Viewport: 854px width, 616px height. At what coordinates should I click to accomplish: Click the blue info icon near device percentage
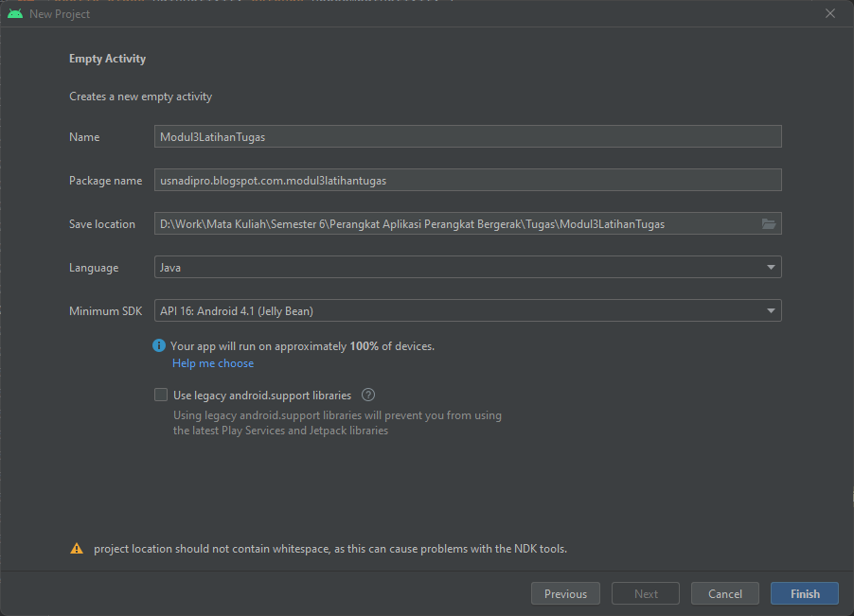coord(158,345)
